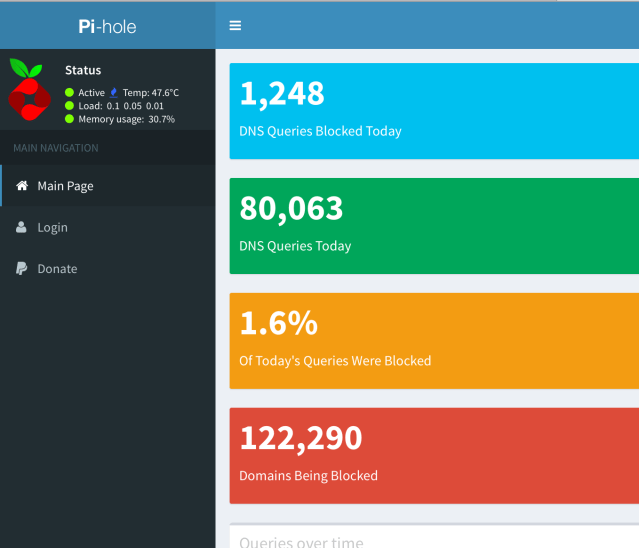Click the orange 1.6% queries blocked box

[x=434, y=341]
